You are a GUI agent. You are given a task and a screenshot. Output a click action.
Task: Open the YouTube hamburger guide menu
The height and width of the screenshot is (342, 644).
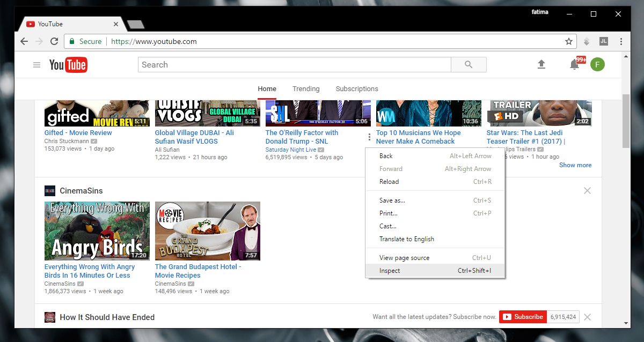coord(36,65)
